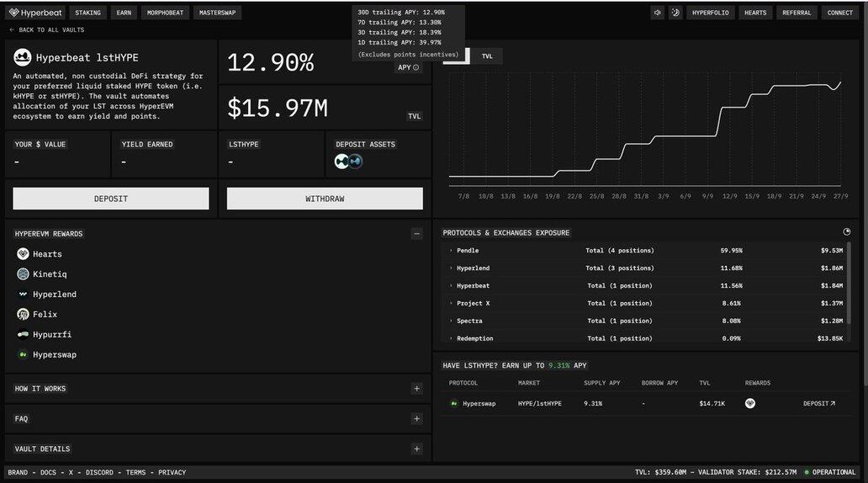Open the Morphobeat page
The image size is (868, 483).
pos(165,13)
